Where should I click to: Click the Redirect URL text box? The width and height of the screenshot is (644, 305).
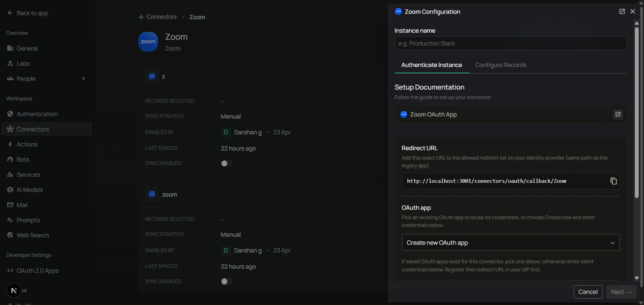pyautogui.click(x=510, y=181)
